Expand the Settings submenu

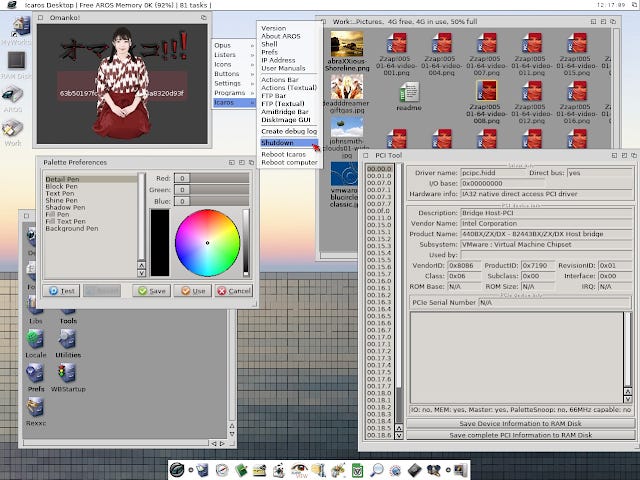[234, 83]
